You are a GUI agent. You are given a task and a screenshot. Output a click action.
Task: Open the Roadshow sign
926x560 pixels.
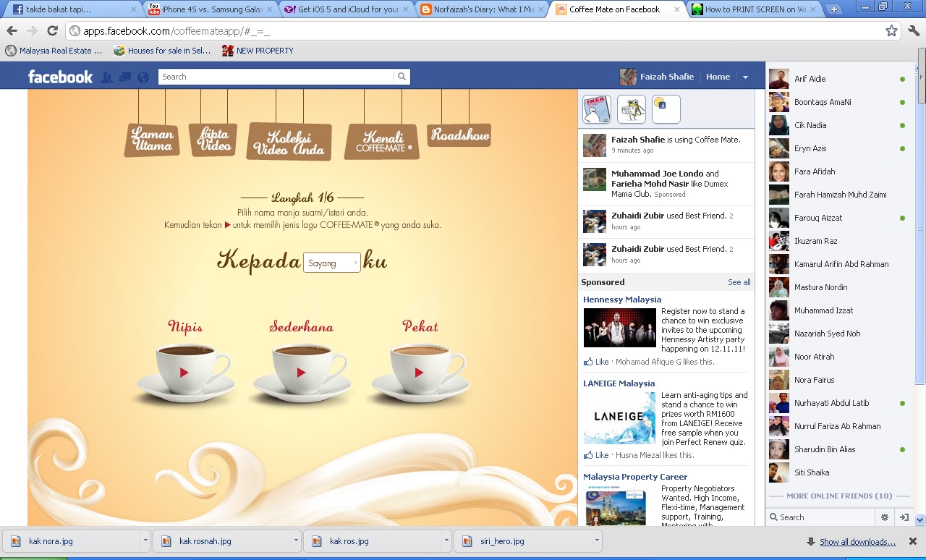(459, 135)
